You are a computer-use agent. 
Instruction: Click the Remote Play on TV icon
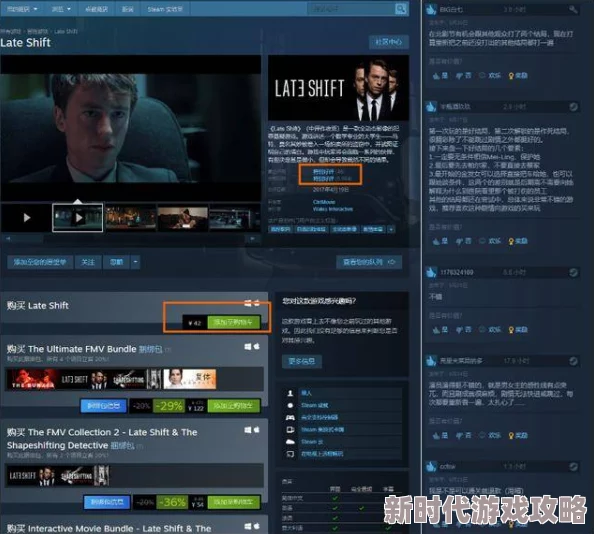(x=290, y=454)
